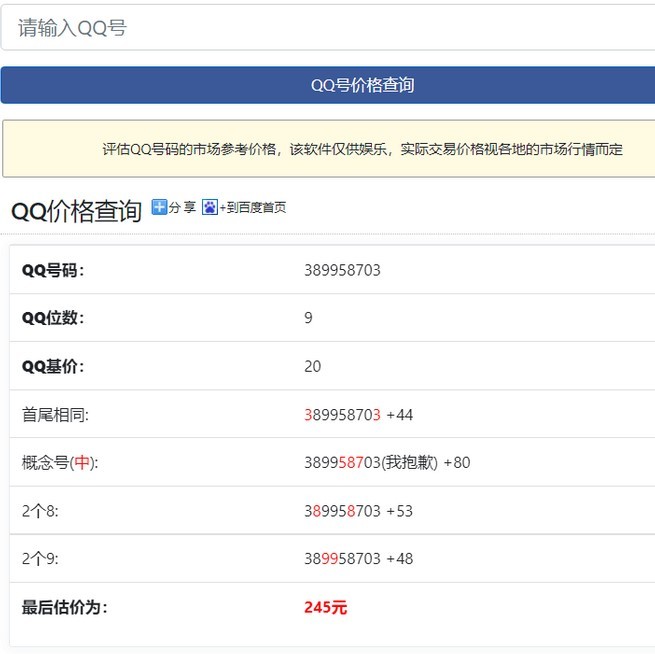Click the base price value 20
This screenshot has width=655, height=654.
tap(312, 366)
